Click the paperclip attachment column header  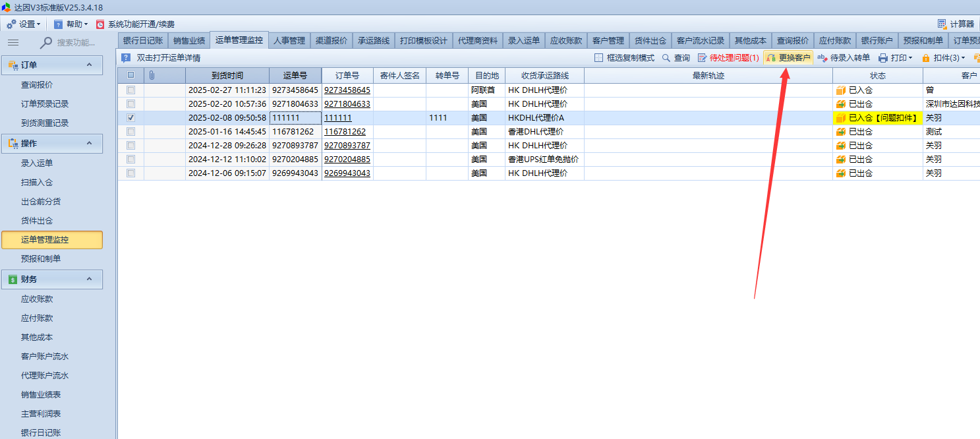152,76
